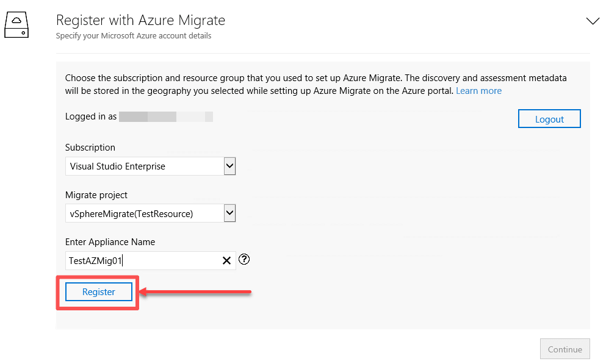Click the Register button

[98, 292]
